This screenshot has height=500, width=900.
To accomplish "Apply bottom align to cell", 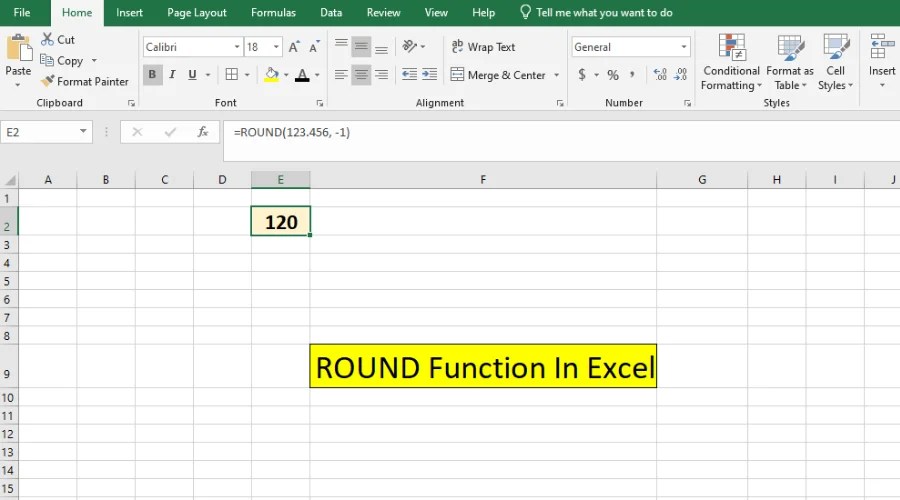I will 381,47.
